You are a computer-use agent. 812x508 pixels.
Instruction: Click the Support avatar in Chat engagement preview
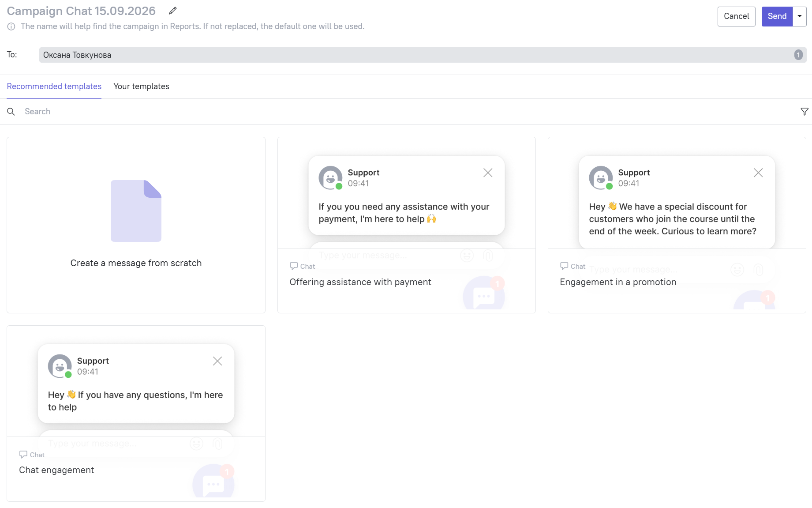pos(60,366)
